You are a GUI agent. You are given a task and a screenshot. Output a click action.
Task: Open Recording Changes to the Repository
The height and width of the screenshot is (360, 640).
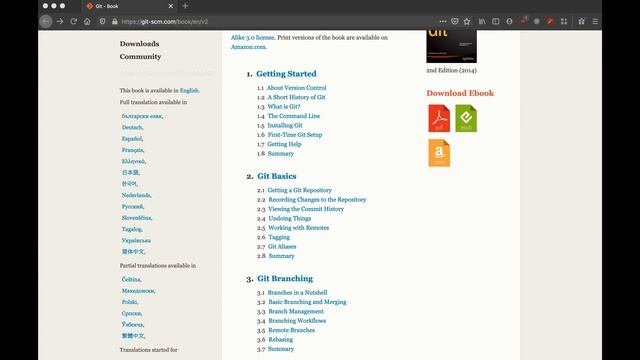[317, 200]
